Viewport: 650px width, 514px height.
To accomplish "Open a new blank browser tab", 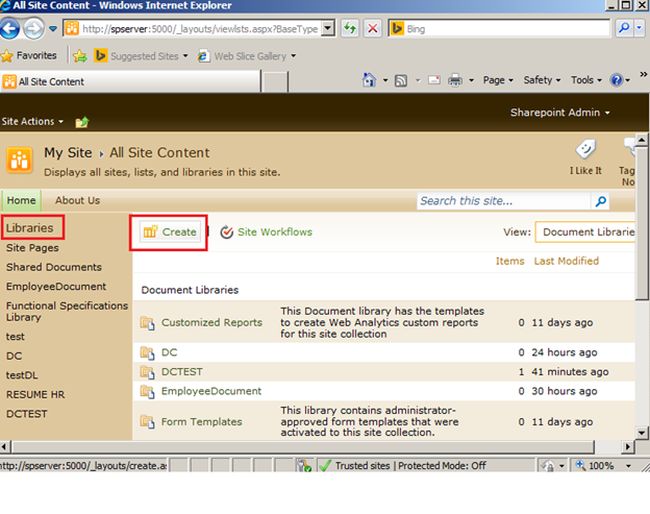I will pyautogui.click(x=275, y=81).
